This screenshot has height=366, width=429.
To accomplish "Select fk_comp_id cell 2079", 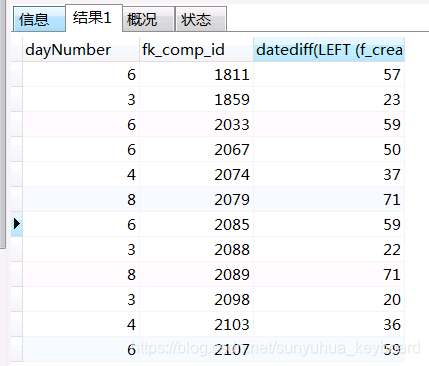I will pyautogui.click(x=196, y=199).
